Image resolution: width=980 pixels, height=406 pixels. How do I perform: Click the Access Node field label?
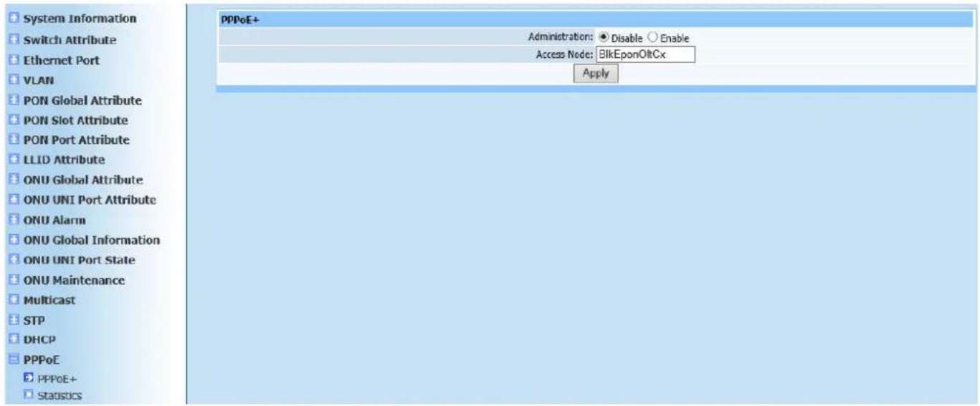click(565, 55)
